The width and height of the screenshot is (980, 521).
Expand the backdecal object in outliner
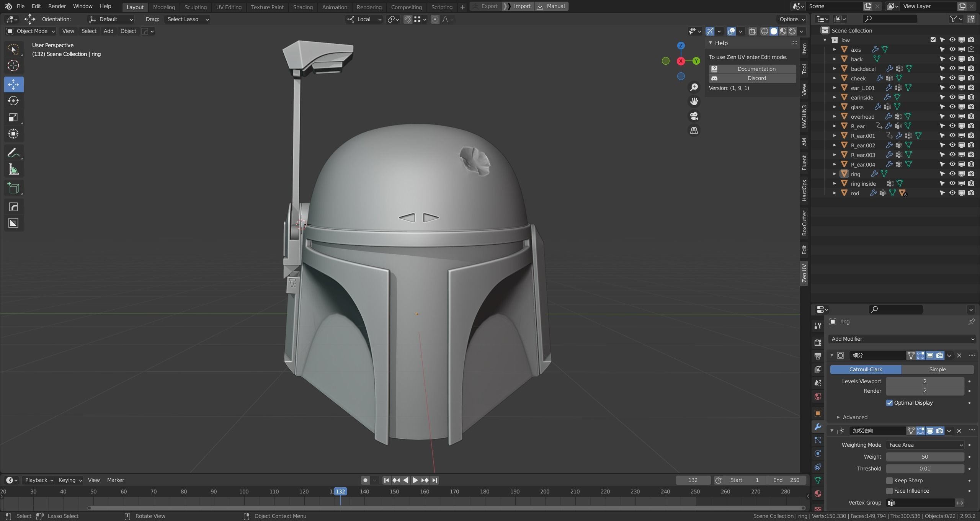coord(835,69)
